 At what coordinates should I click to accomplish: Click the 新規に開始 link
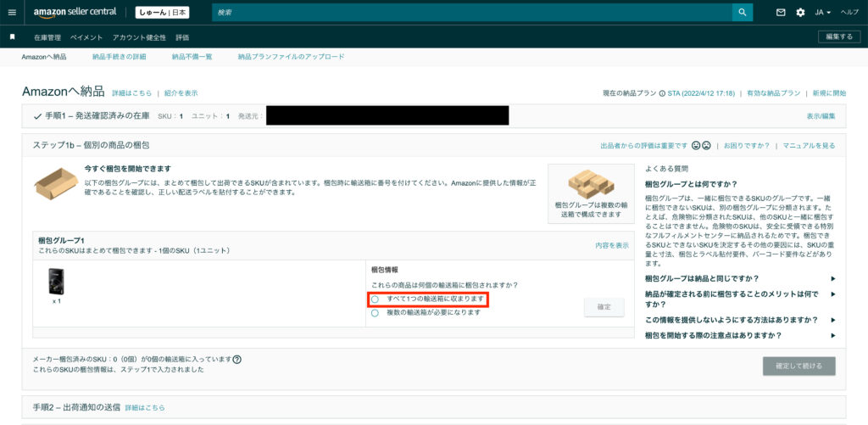(x=829, y=93)
